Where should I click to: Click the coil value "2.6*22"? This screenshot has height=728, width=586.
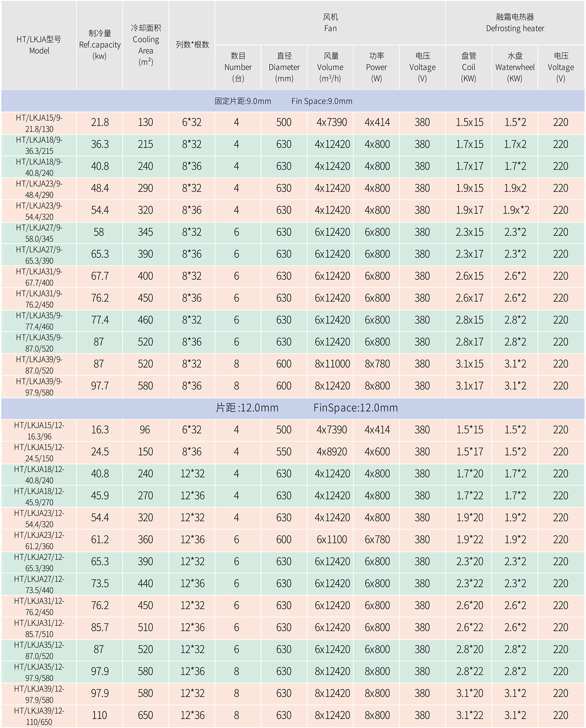[x=470, y=627]
